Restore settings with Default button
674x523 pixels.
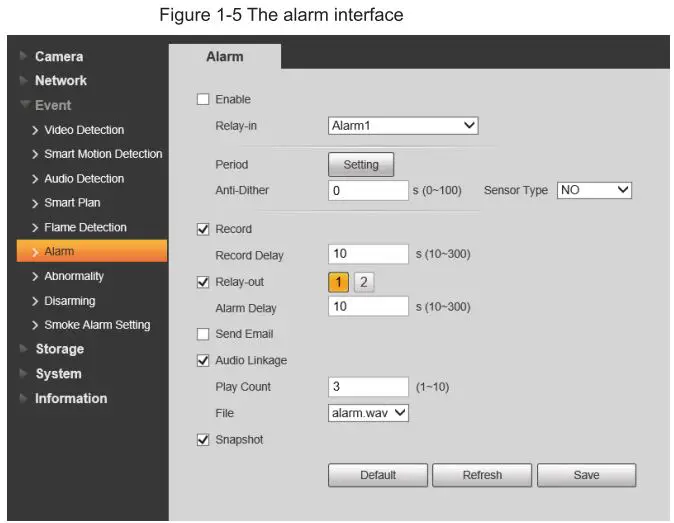click(377, 475)
